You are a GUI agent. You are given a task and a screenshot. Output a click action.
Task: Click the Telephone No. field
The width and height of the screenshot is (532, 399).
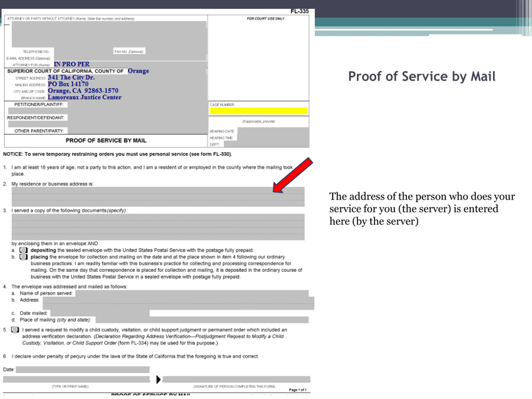[x=84, y=51]
